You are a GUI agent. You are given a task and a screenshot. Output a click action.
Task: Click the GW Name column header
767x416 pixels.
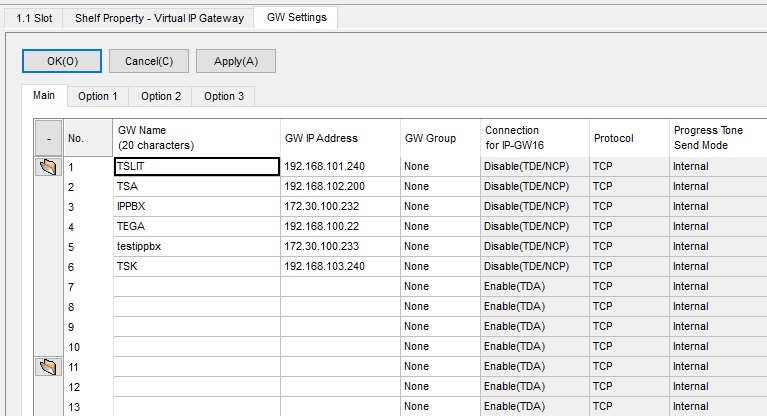coord(197,138)
